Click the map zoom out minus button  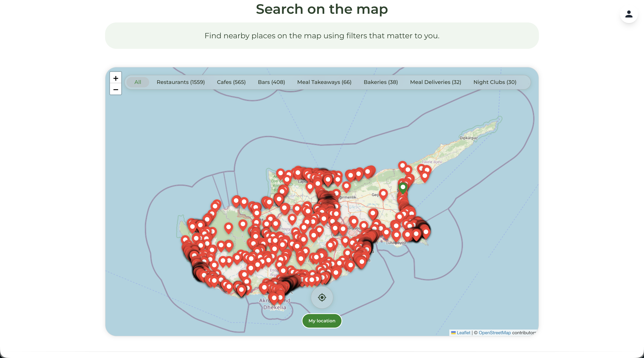point(115,89)
